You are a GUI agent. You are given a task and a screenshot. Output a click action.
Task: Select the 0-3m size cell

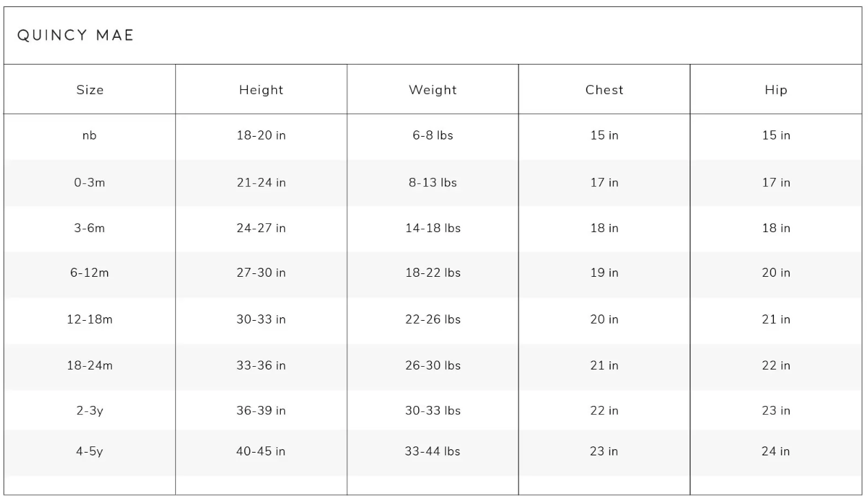(90, 183)
